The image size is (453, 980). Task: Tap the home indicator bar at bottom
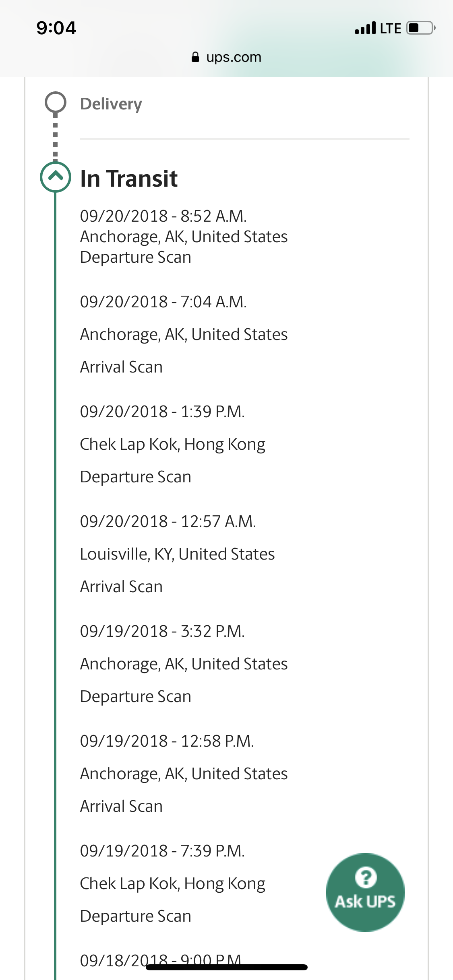[x=227, y=967]
